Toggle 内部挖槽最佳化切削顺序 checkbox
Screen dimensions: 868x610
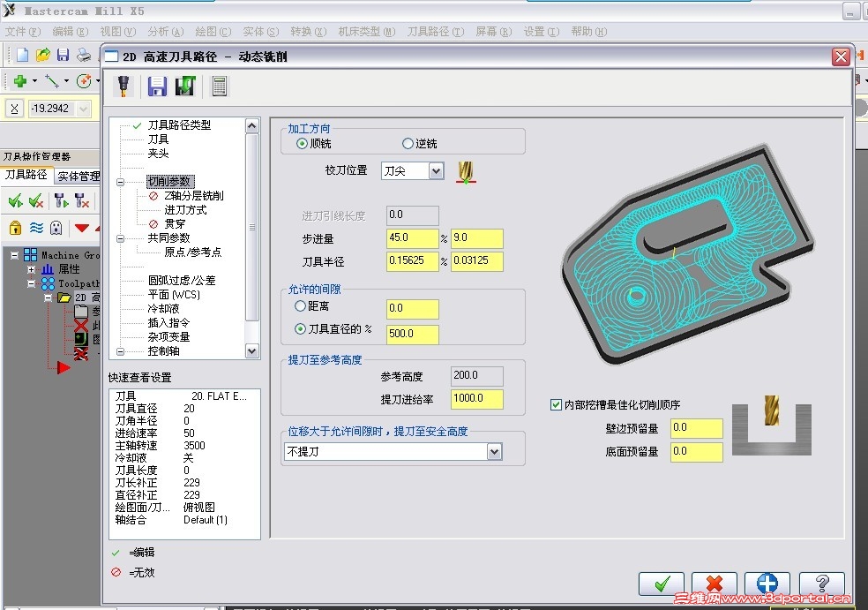tap(556, 405)
